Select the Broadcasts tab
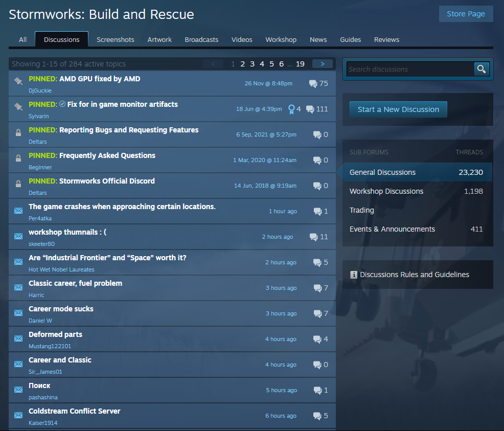 tap(201, 40)
